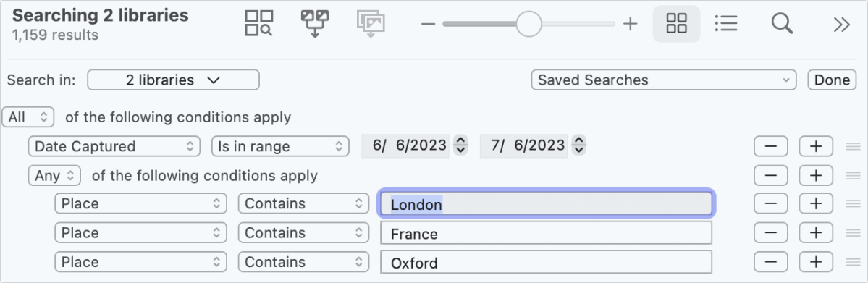868x283 pixels.
Task: Expand toolbar overflow double chevron
Action: click(x=841, y=25)
